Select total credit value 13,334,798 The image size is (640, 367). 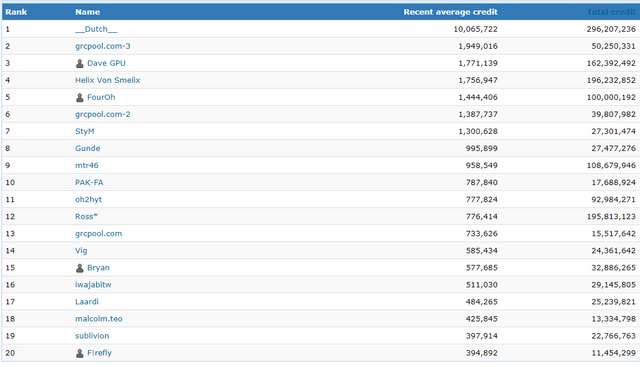click(613, 319)
